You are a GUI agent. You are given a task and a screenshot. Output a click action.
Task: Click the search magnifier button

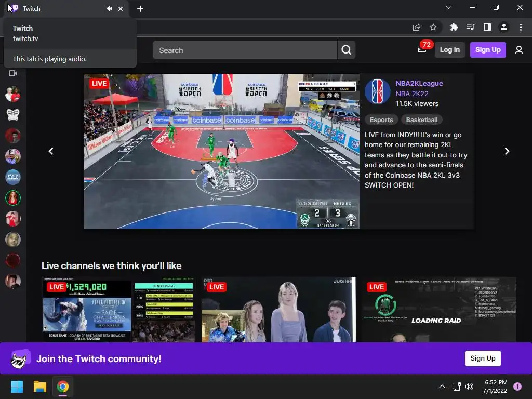click(x=346, y=50)
